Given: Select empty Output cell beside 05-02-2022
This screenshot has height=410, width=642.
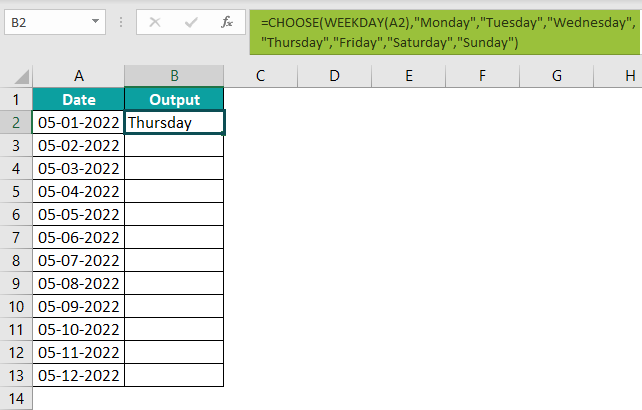Looking at the screenshot, I should click(174, 145).
